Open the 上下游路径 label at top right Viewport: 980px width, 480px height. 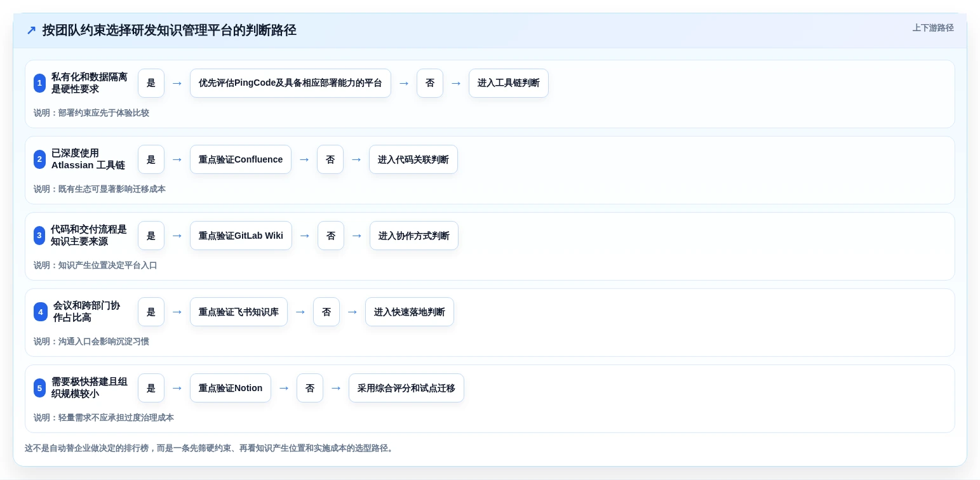(933, 28)
